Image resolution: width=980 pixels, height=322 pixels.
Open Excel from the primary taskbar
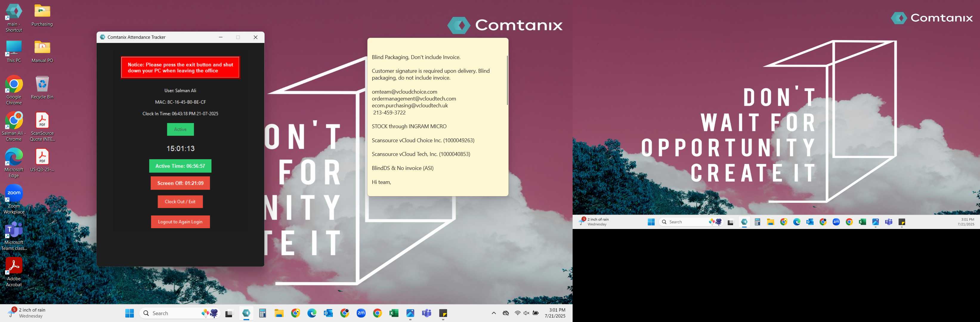coord(394,313)
